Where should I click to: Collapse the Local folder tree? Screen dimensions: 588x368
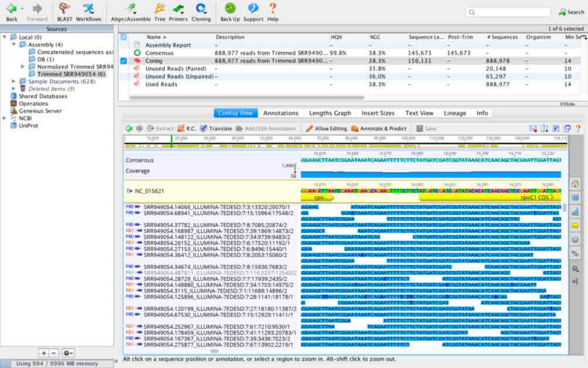(x=5, y=37)
